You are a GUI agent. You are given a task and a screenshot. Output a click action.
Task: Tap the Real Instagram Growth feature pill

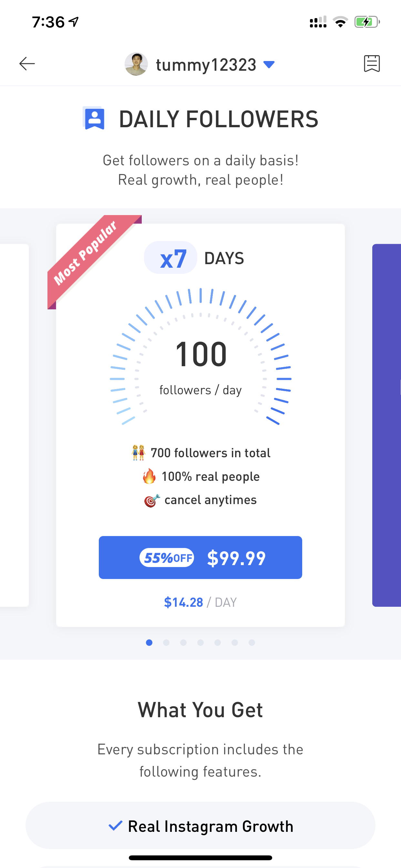(x=200, y=826)
